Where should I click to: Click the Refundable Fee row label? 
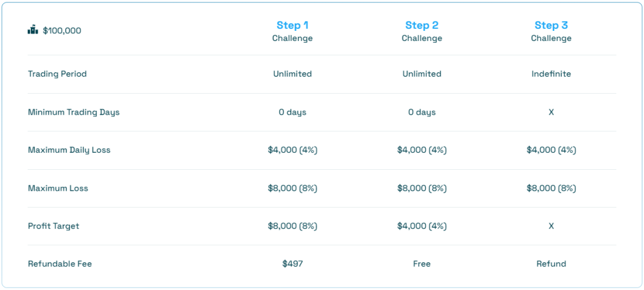click(x=60, y=264)
